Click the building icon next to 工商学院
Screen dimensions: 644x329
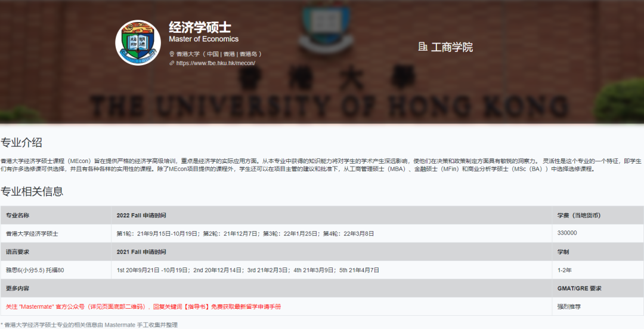click(x=423, y=47)
